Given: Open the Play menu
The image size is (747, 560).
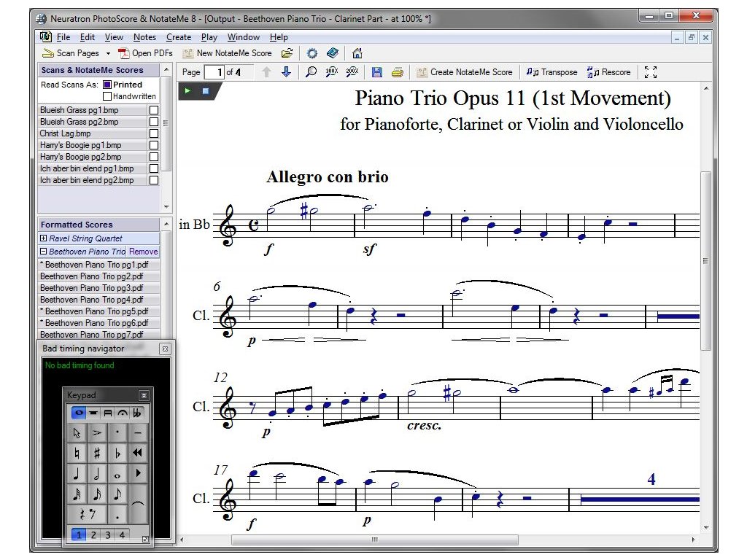Looking at the screenshot, I should (209, 37).
